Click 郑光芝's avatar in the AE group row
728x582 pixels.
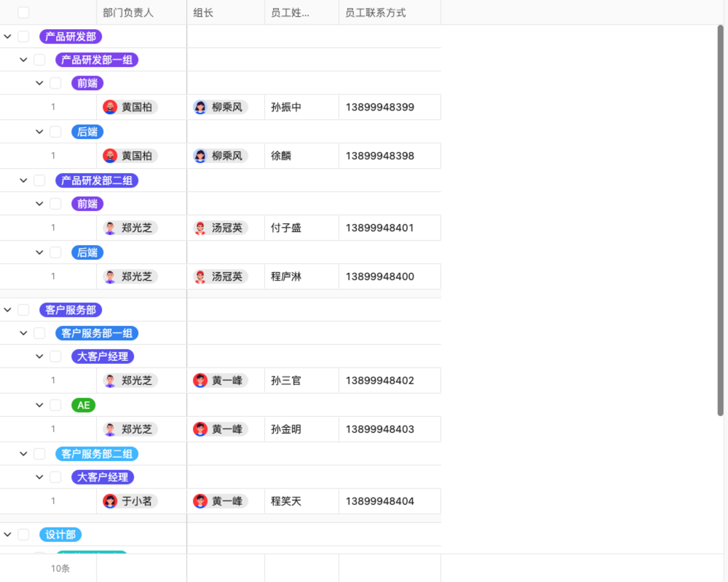[x=110, y=429]
